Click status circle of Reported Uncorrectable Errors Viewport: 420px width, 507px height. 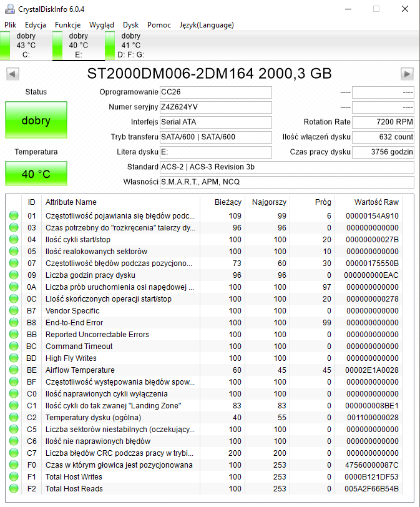tap(14, 334)
